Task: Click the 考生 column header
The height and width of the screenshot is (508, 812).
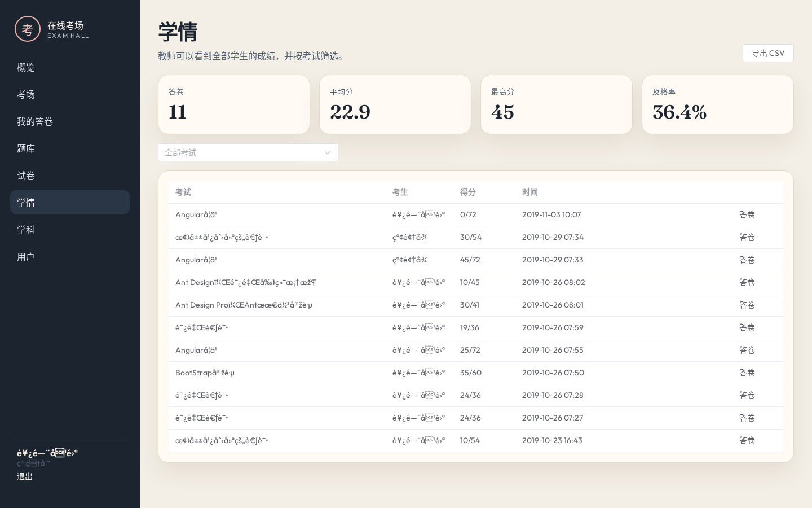Action: 400,192
